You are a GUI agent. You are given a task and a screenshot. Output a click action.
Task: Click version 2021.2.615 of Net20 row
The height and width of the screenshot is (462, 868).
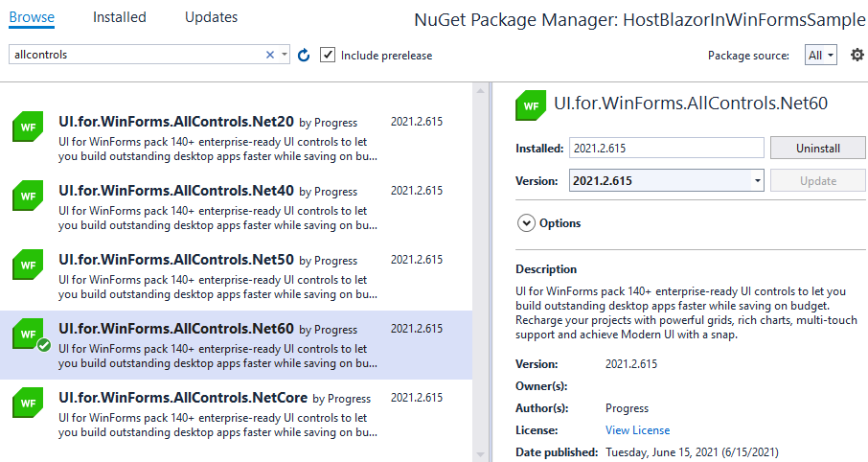click(x=417, y=122)
